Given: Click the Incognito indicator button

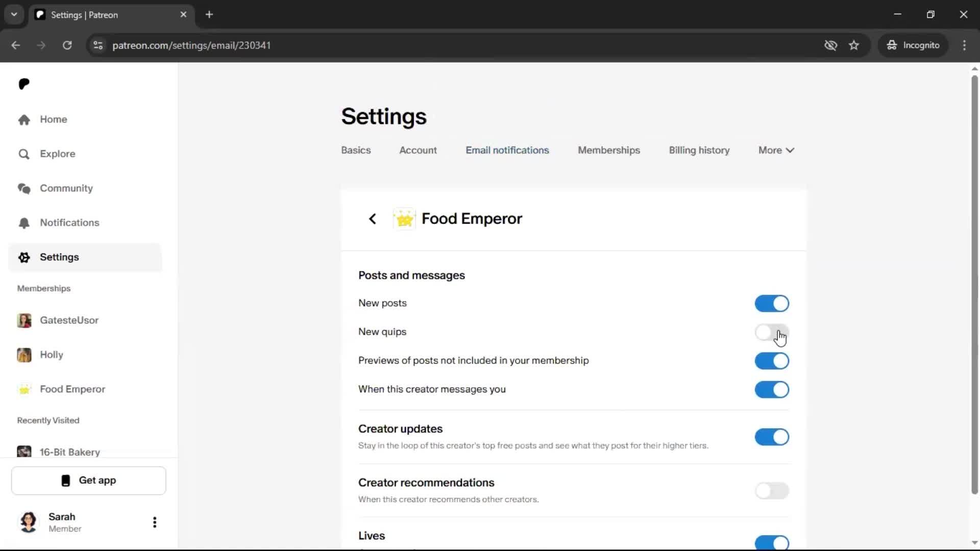Looking at the screenshot, I should point(913,45).
